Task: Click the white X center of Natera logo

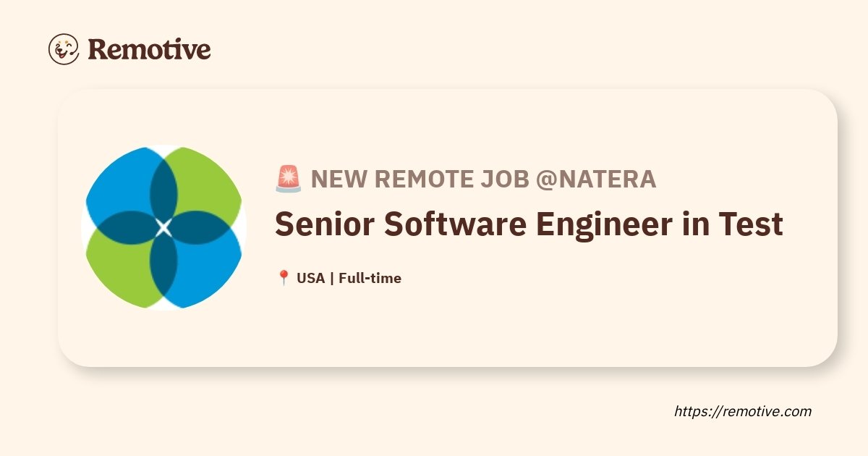Action: click(163, 228)
